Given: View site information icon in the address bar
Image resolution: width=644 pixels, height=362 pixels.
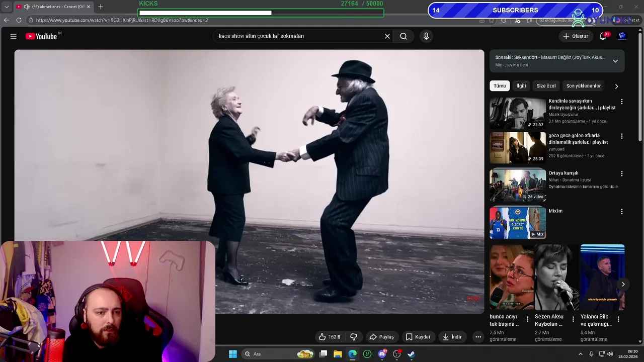Looking at the screenshot, I should click(31, 20).
